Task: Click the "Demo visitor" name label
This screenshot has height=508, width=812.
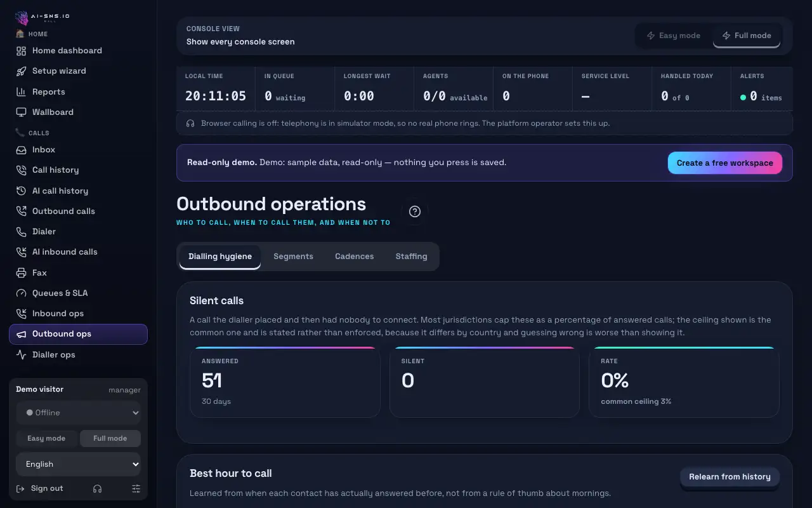Action: click(x=39, y=389)
